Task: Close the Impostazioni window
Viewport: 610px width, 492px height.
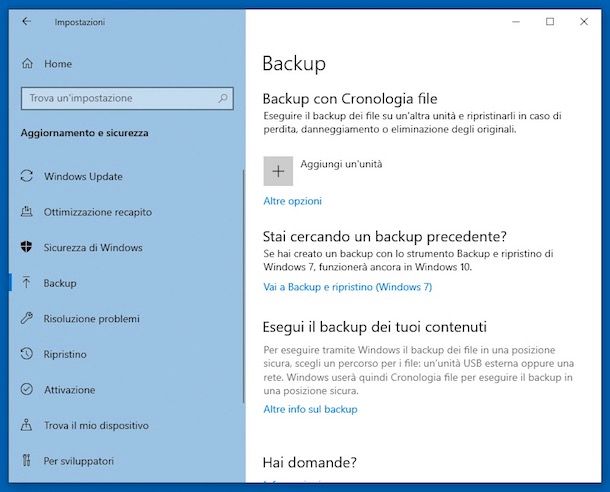Action: tap(584, 21)
